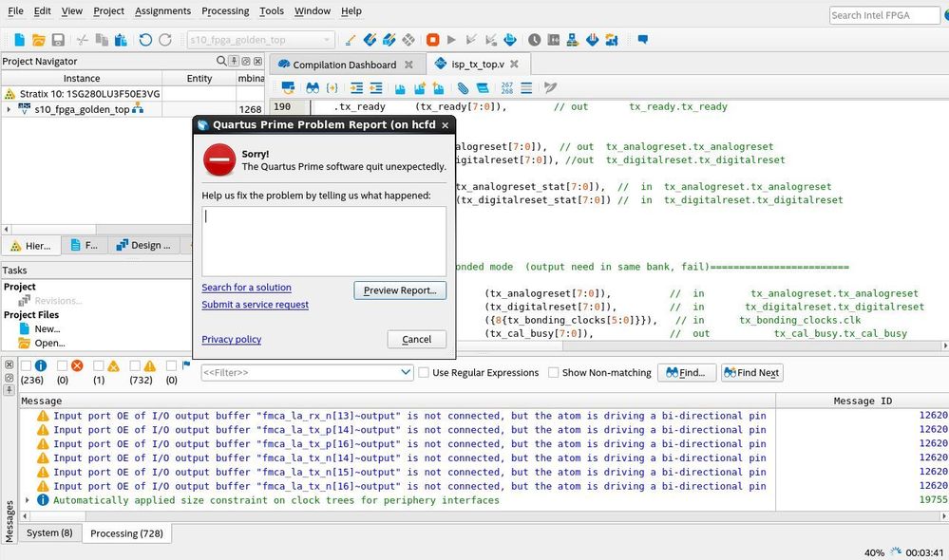The height and width of the screenshot is (560, 949).
Task: Open the Processing menu
Action: [225, 10]
